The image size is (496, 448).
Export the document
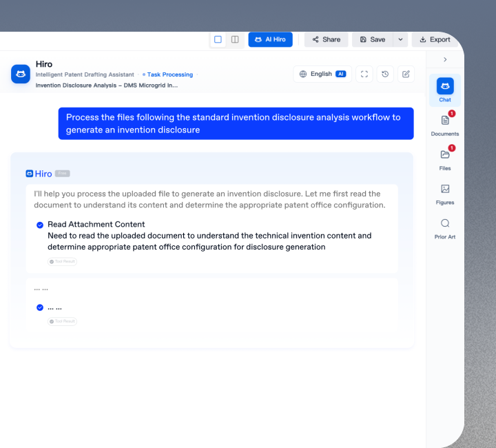click(435, 40)
